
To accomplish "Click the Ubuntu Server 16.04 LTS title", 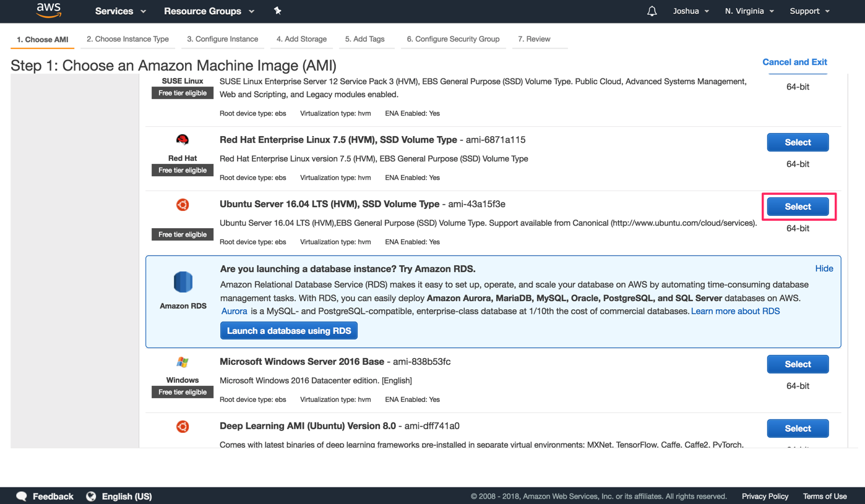I will [330, 204].
